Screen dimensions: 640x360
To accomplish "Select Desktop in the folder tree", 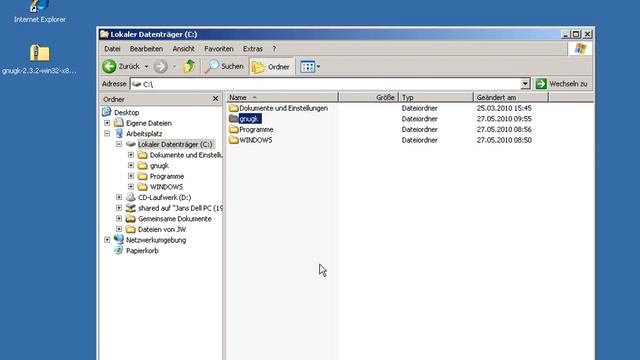I will click(x=127, y=112).
